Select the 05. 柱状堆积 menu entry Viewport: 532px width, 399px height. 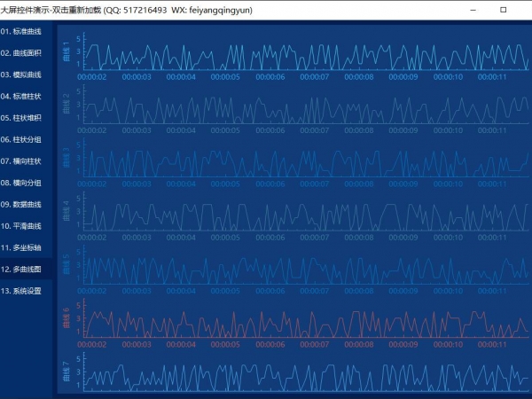tap(27, 117)
